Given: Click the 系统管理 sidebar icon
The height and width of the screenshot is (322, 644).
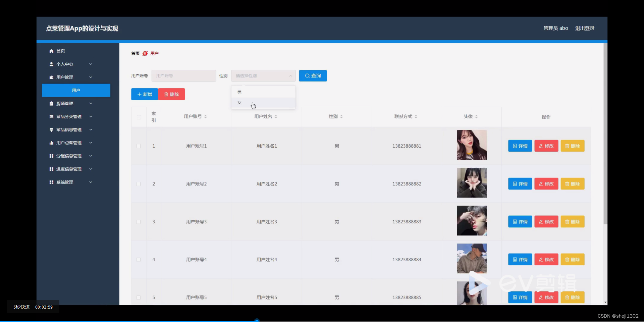Looking at the screenshot, I should coord(51,182).
